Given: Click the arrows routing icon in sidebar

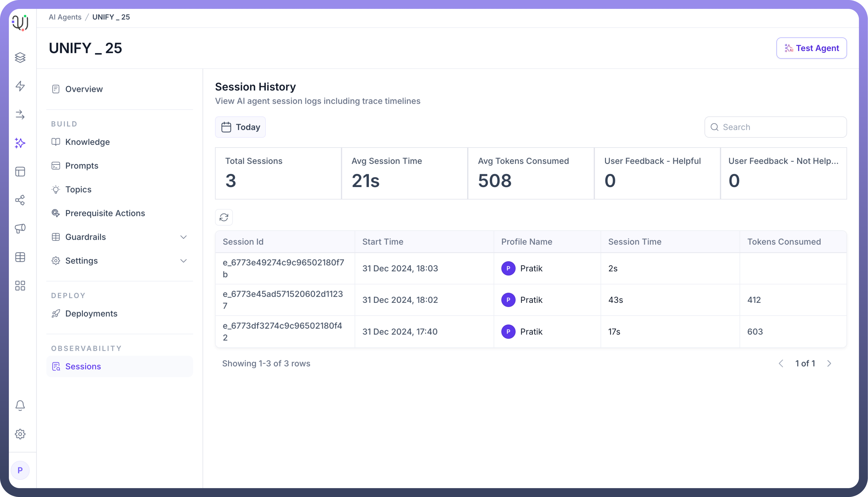Looking at the screenshot, I should click(x=20, y=115).
